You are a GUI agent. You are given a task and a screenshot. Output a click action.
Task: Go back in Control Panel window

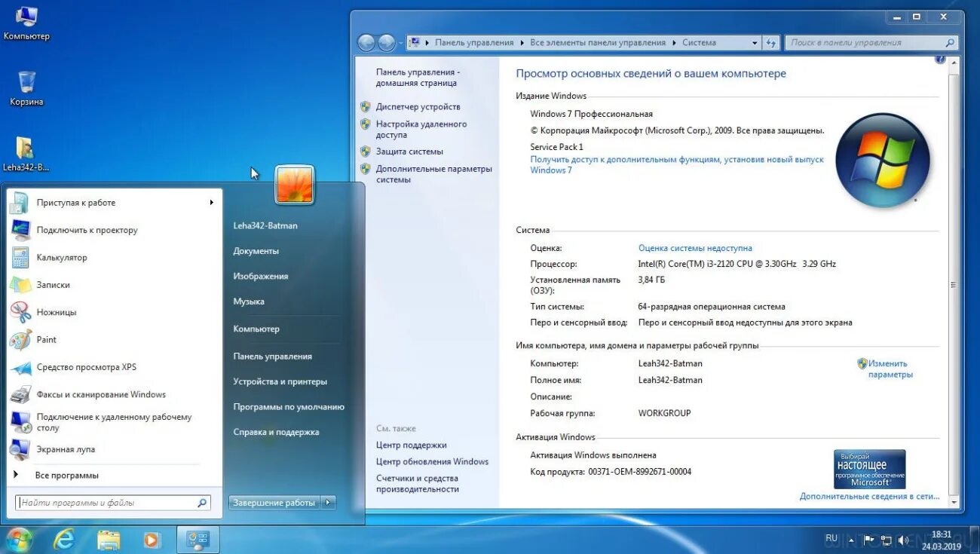(x=366, y=43)
